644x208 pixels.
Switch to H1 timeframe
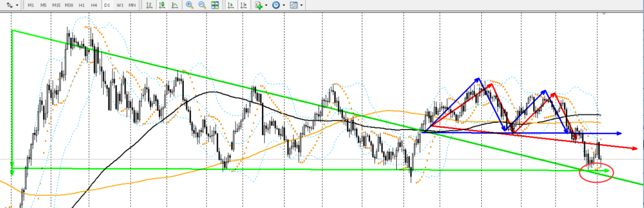click(81, 5)
